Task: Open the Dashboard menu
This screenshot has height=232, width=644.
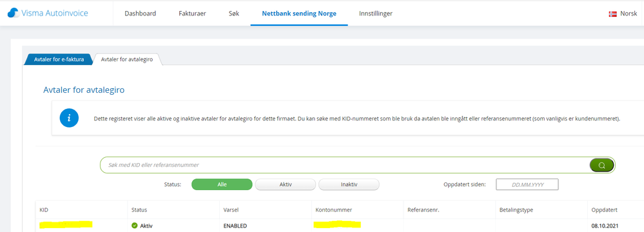Action: coord(140,13)
